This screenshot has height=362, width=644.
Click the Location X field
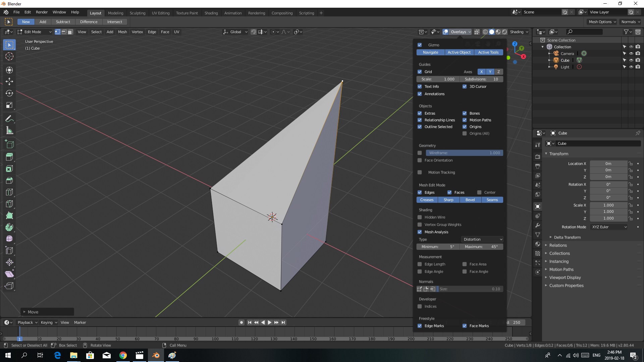608,164
